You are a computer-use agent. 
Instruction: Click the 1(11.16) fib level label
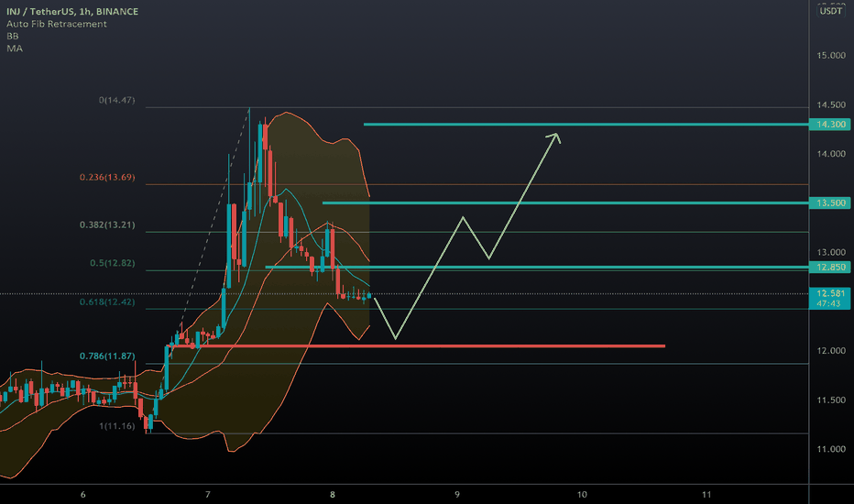click(116, 426)
